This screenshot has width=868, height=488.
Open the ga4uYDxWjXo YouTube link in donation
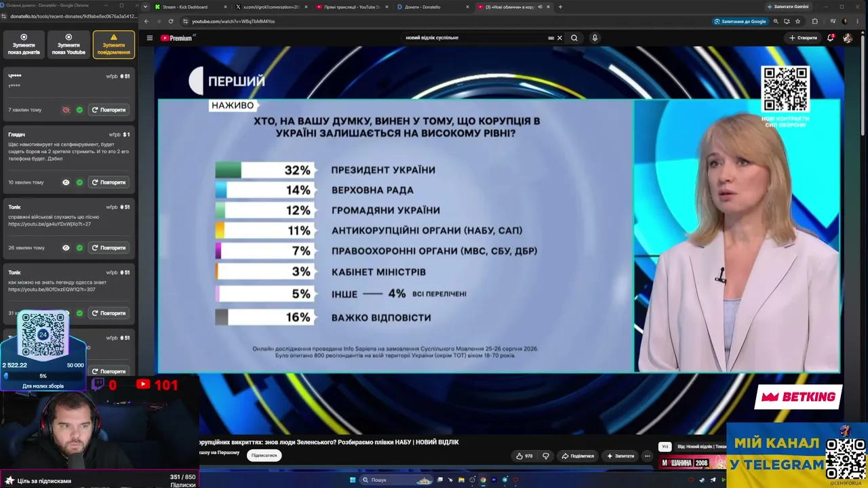[50, 224]
